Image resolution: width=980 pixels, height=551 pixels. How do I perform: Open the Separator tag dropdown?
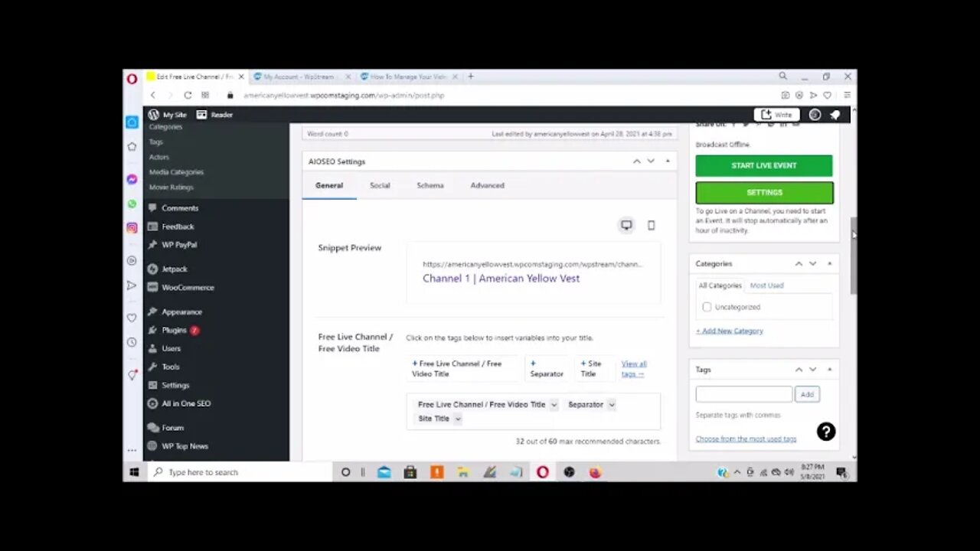pyautogui.click(x=612, y=405)
